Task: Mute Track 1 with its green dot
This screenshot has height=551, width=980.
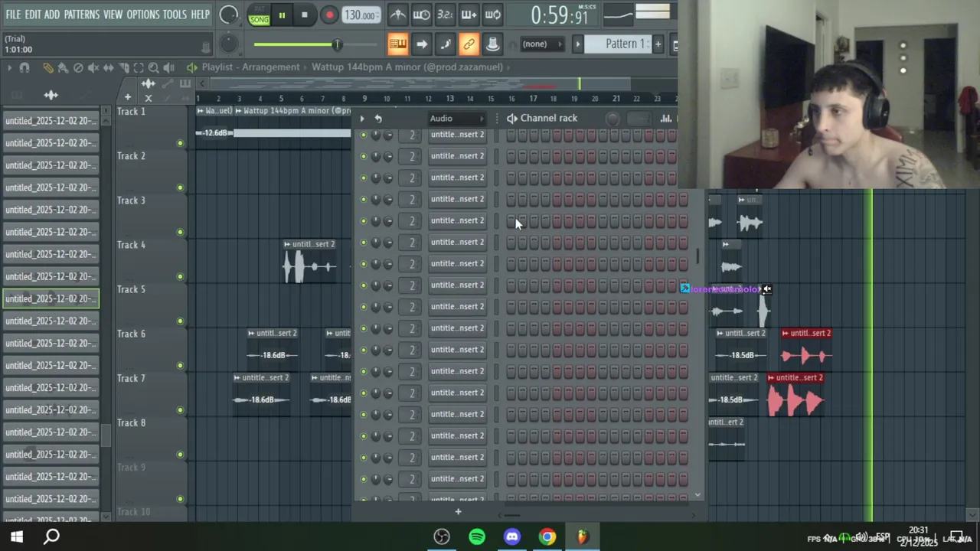Action: (x=181, y=143)
